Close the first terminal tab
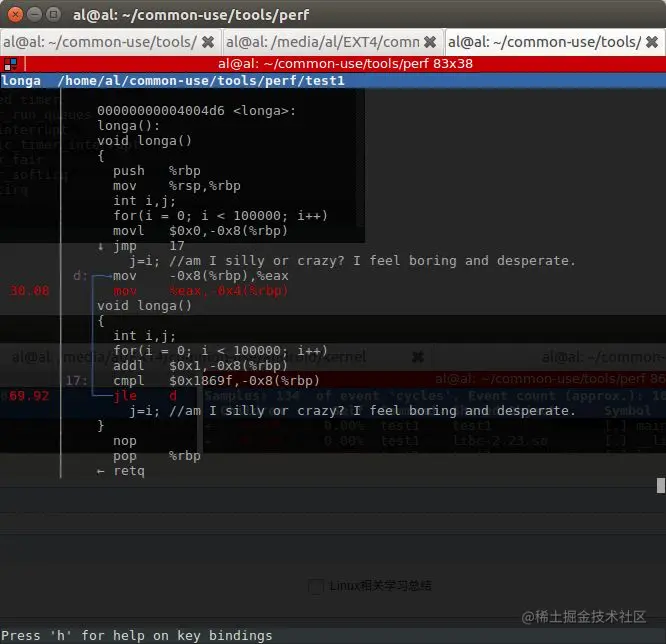This screenshot has height=644, width=666. pos(208,42)
